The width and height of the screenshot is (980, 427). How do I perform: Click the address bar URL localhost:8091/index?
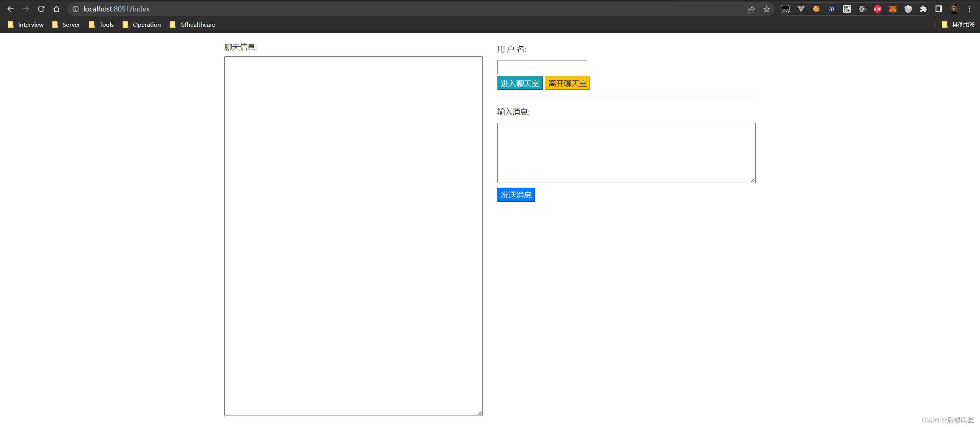116,9
